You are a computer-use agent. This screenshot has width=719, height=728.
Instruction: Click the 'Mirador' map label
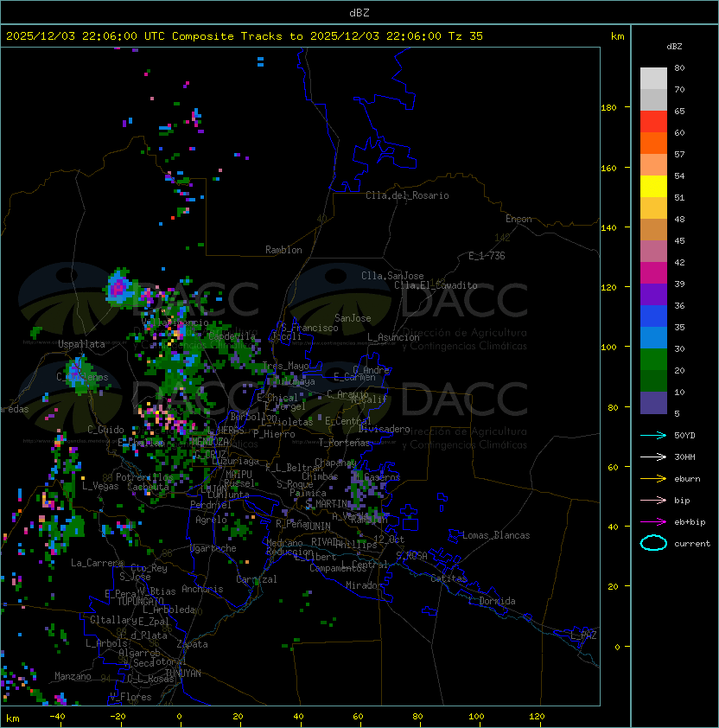[365, 585]
